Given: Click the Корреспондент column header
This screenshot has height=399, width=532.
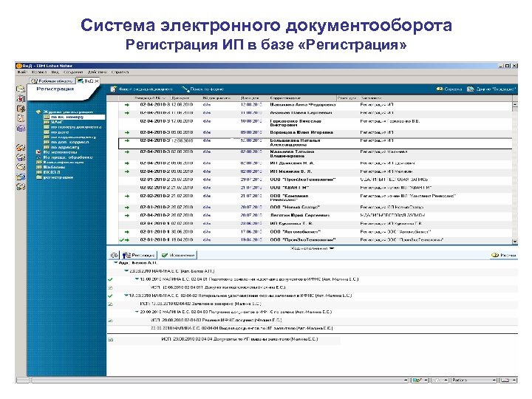Looking at the screenshot, I should click(x=303, y=98).
